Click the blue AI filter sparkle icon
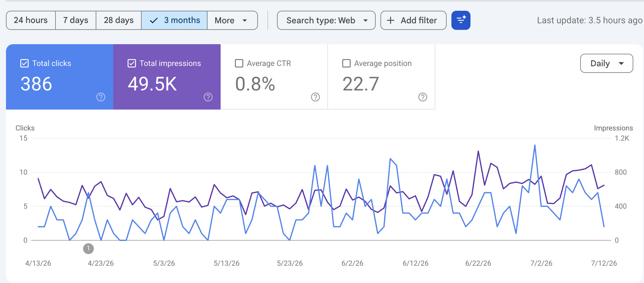Viewport: 644px width, 283px height. pyautogui.click(x=461, y=20)
